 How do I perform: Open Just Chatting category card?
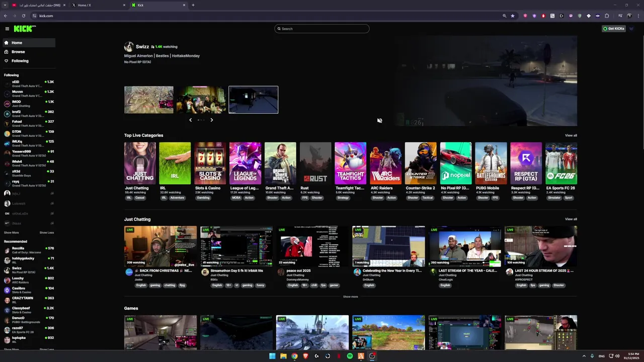click(140, 163)
